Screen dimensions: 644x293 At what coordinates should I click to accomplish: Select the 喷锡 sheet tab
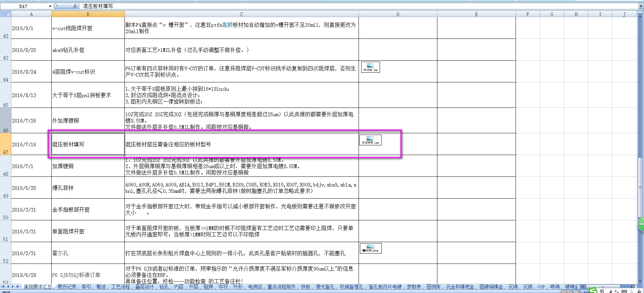[555, 287]
